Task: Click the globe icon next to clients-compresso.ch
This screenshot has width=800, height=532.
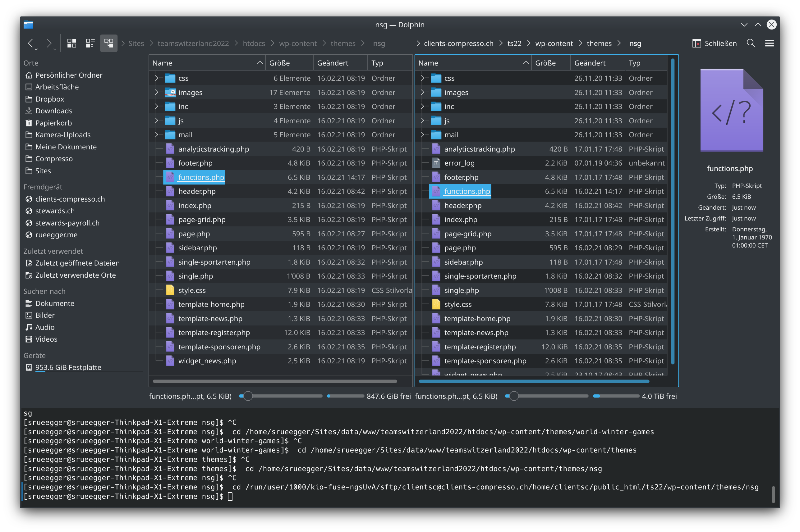Action: point(29,199)
